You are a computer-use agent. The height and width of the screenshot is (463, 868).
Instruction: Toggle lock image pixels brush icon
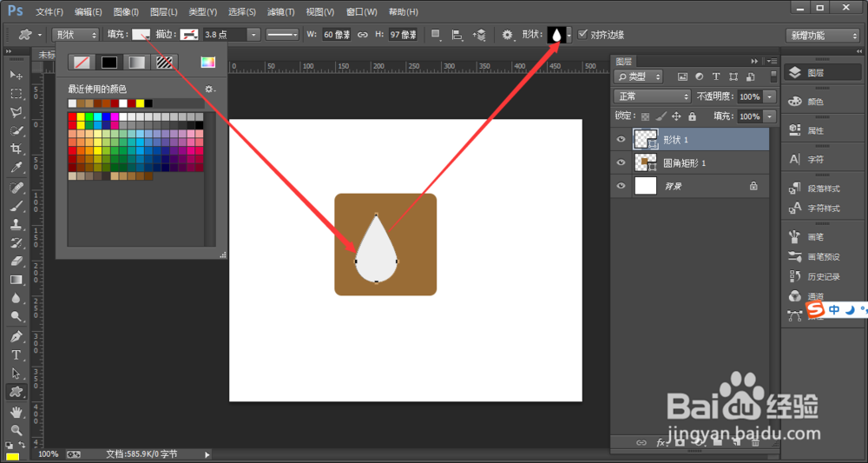coord(661,117)
